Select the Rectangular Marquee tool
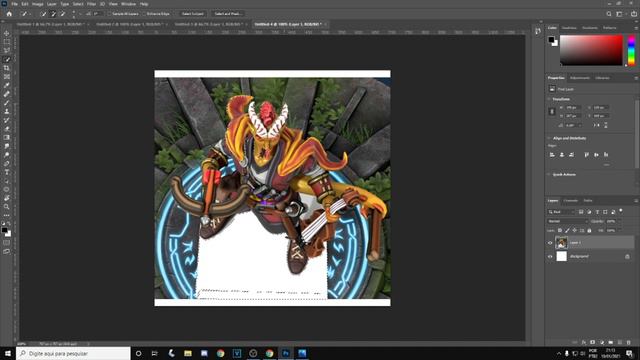The height and width of the screenshot is (360, 640). pos(7,42)
